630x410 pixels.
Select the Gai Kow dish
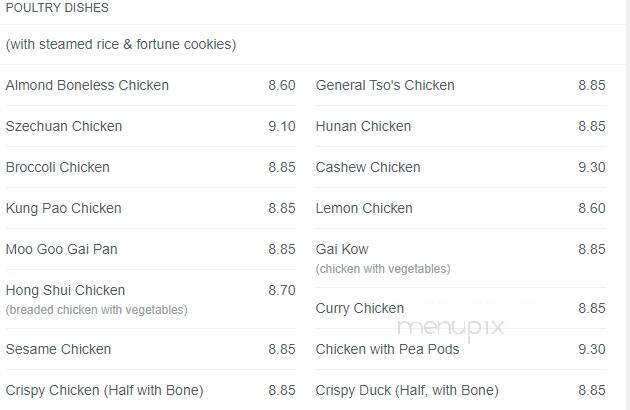point(342,249)
